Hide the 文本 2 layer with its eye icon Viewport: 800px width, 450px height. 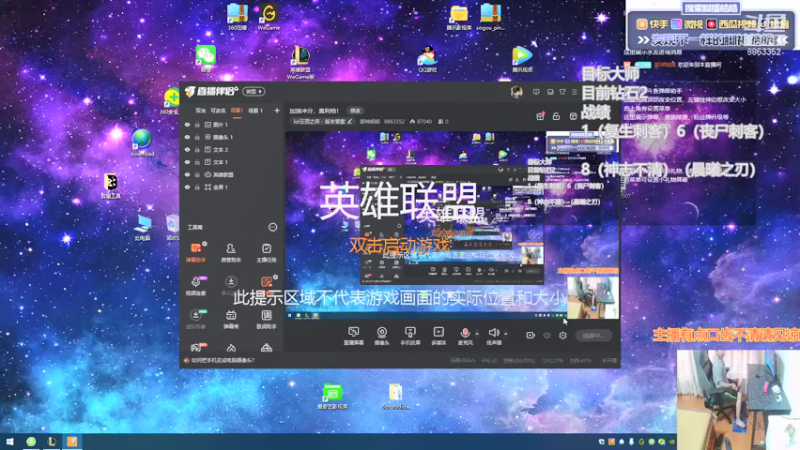187,149
